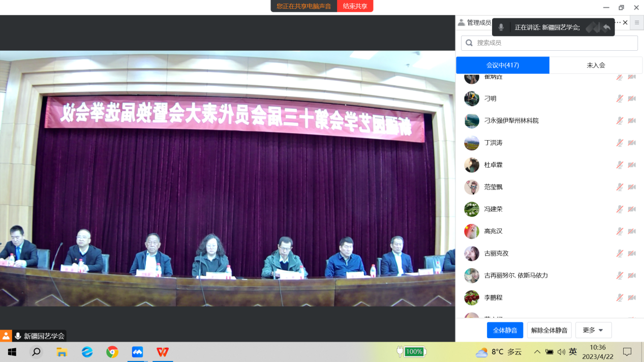
Task: Click into the 搜索成员 search field
Action: [554, 43]
